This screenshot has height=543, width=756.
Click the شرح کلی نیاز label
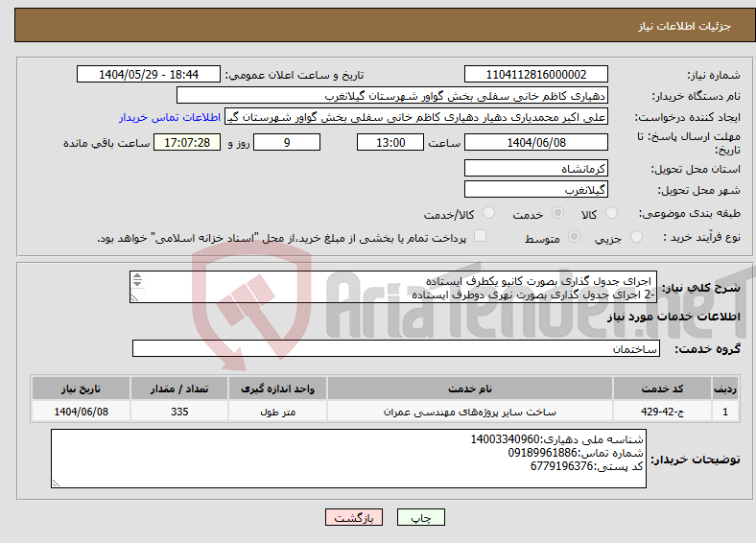pyautogui.click(x=700, y=288)
